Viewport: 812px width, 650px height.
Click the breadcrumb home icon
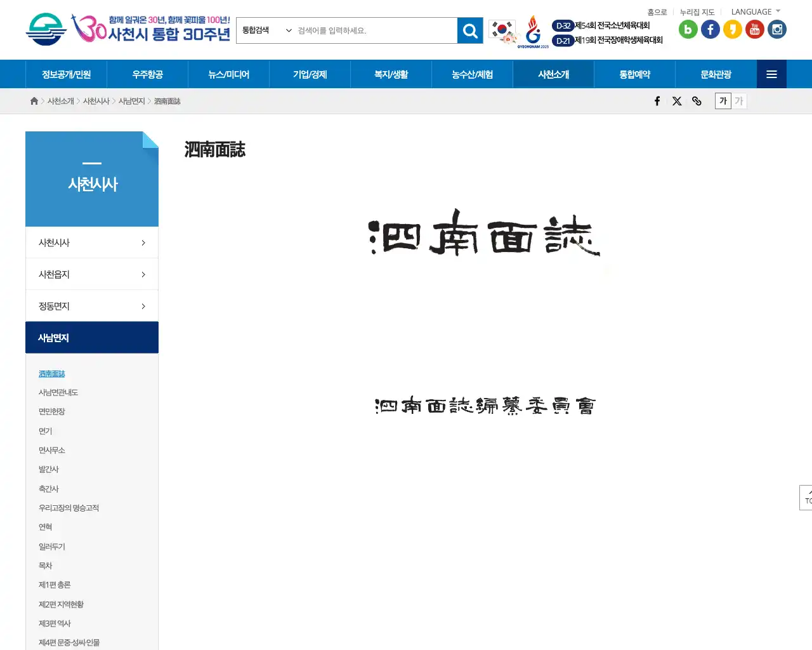(x=34, y=100)
